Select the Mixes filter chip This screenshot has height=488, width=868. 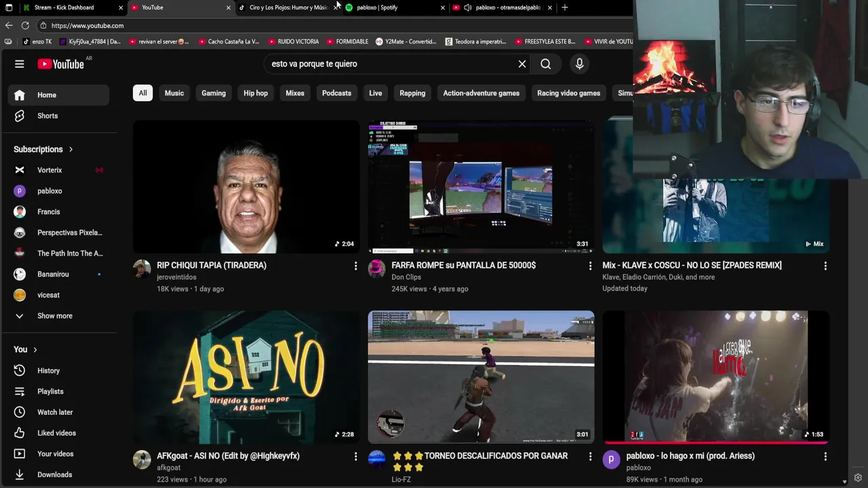(295, 93)
